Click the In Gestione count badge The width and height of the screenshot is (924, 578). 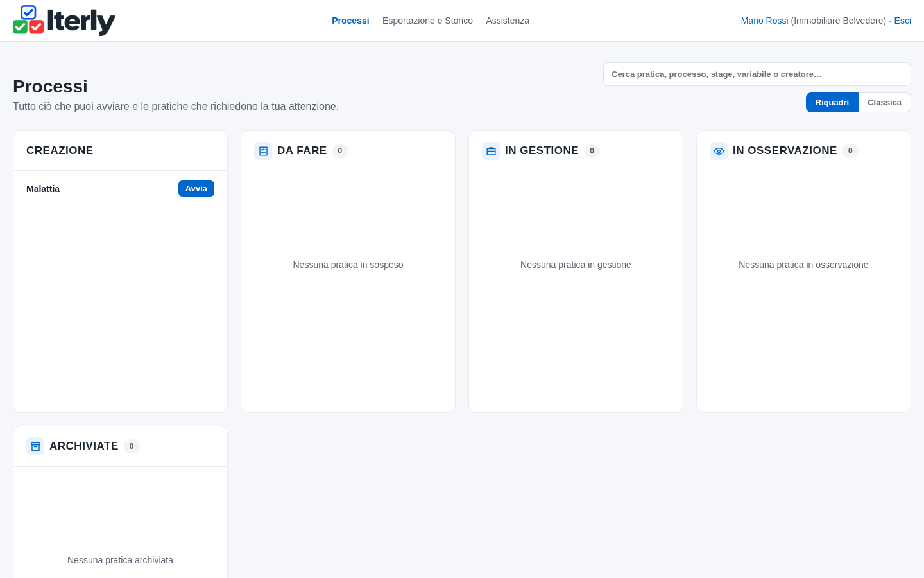592,151
